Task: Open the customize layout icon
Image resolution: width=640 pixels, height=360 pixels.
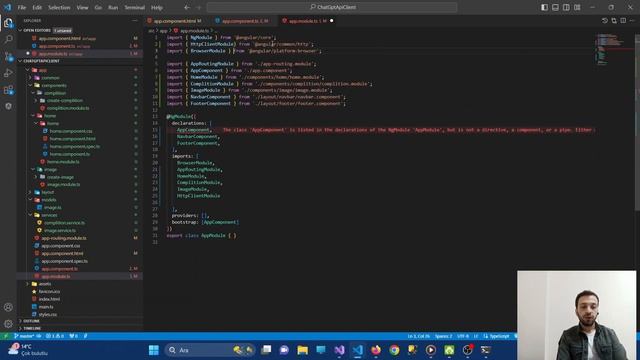Action: pos(577,7)
